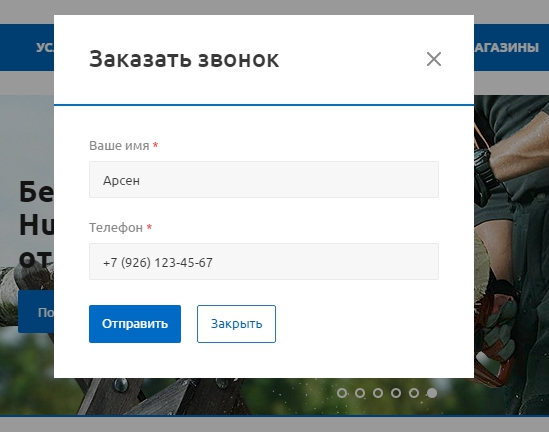Viewport: 549px width, 432px height.
Task: Click the Заказать звонок heading
Action: point(184,59)
